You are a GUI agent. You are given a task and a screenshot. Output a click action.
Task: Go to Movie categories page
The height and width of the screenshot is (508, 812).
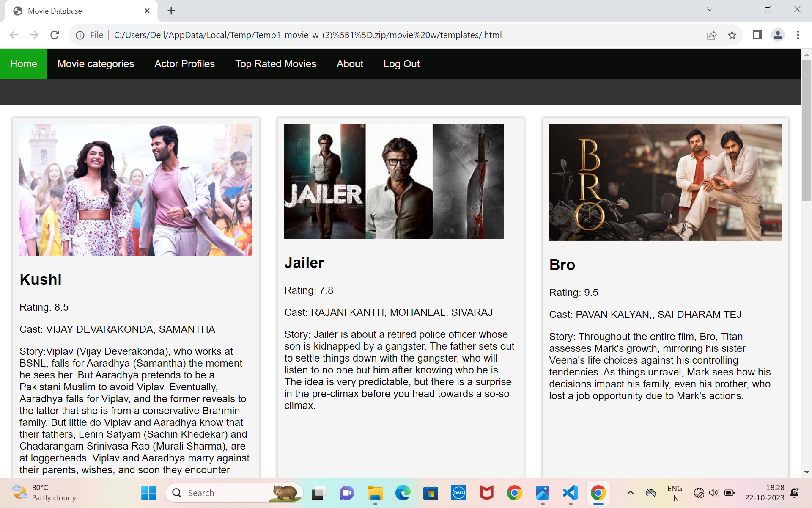(x=96, y=64)
